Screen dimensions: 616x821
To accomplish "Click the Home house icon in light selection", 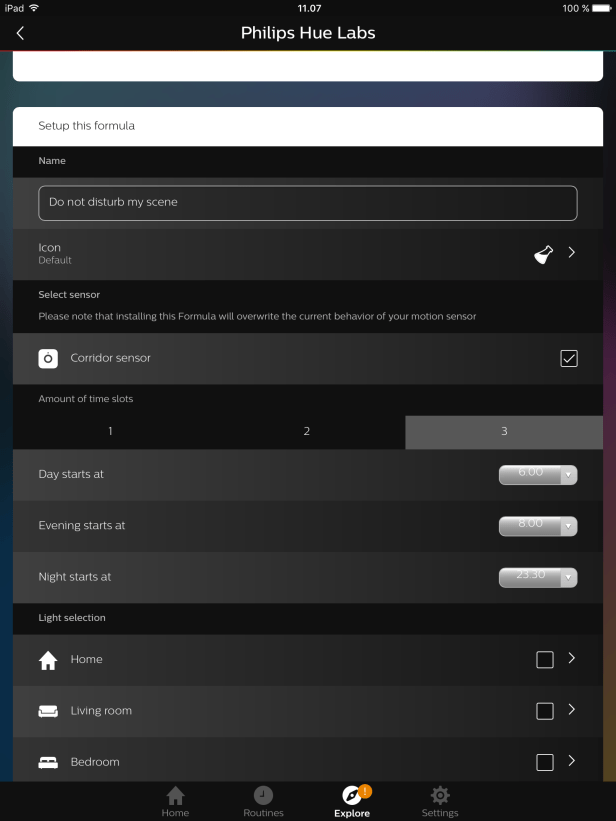I will 48,660.
